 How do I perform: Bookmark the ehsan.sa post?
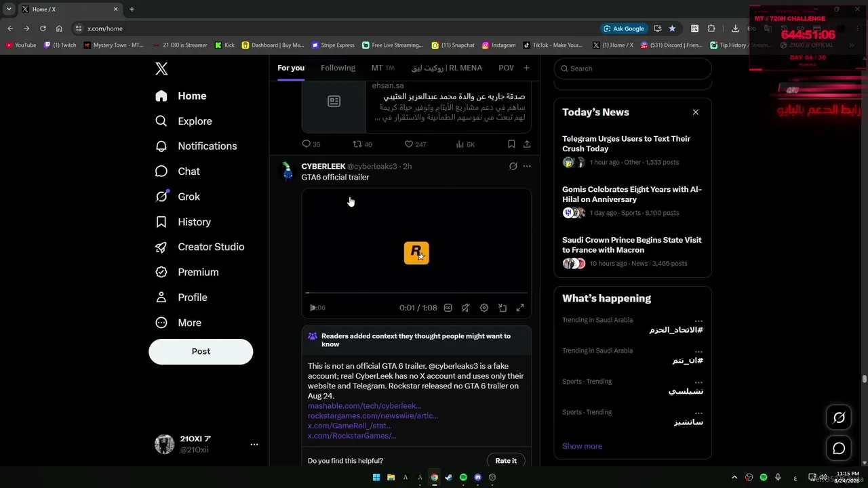click(511, 144)
